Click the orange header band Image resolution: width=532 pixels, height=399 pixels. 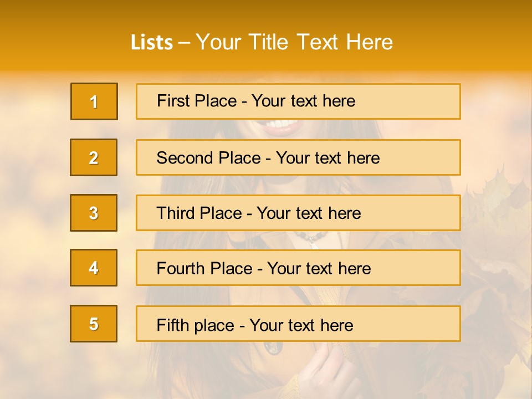tap(266, 35)
